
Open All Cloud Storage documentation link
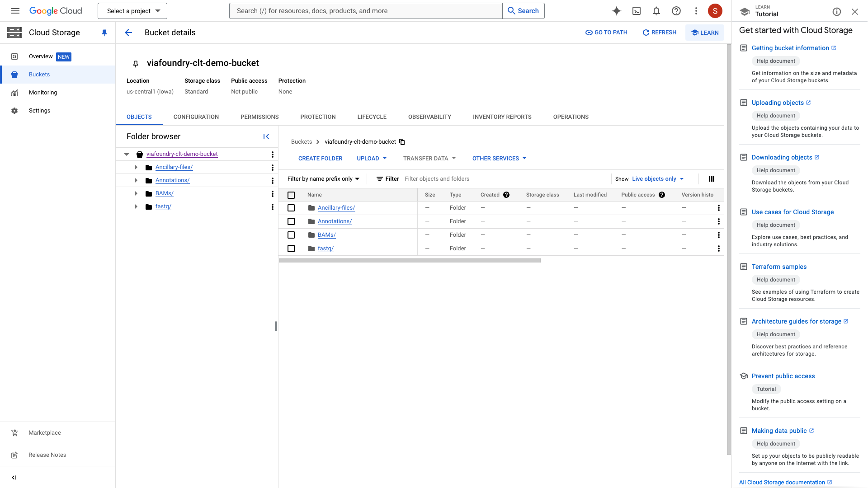[785, 483]
